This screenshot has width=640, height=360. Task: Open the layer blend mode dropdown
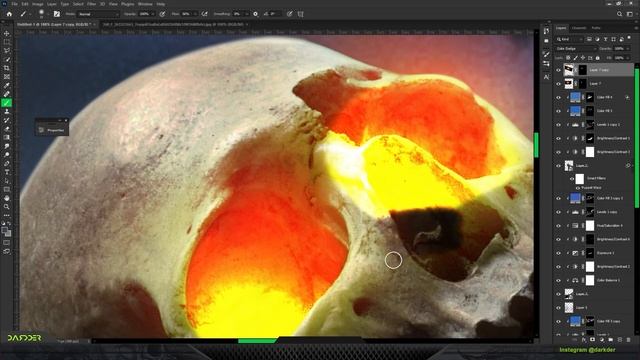575,49
